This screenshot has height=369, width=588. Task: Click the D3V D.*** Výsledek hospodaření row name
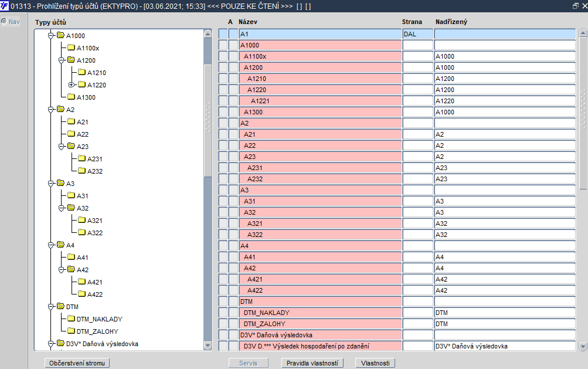(320, 346)
